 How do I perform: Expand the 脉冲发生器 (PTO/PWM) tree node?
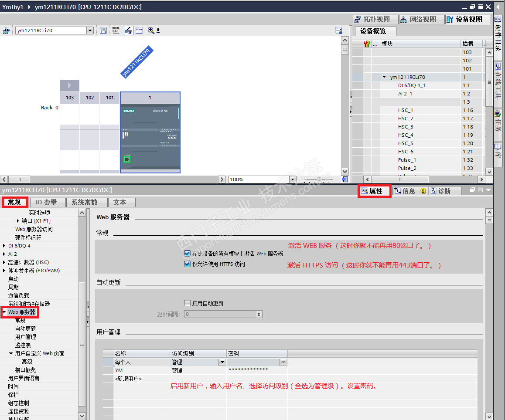coord(4,271)
